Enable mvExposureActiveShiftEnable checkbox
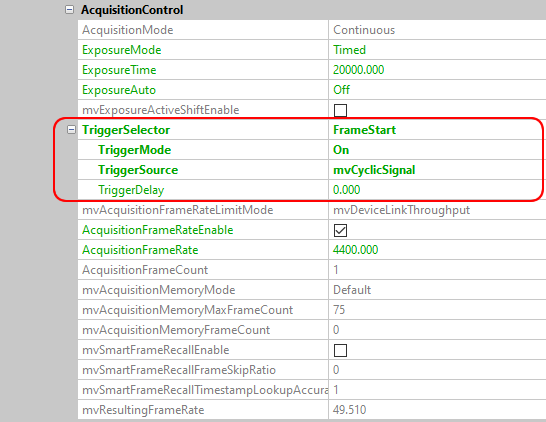546x422 pixels. [340, 110]
